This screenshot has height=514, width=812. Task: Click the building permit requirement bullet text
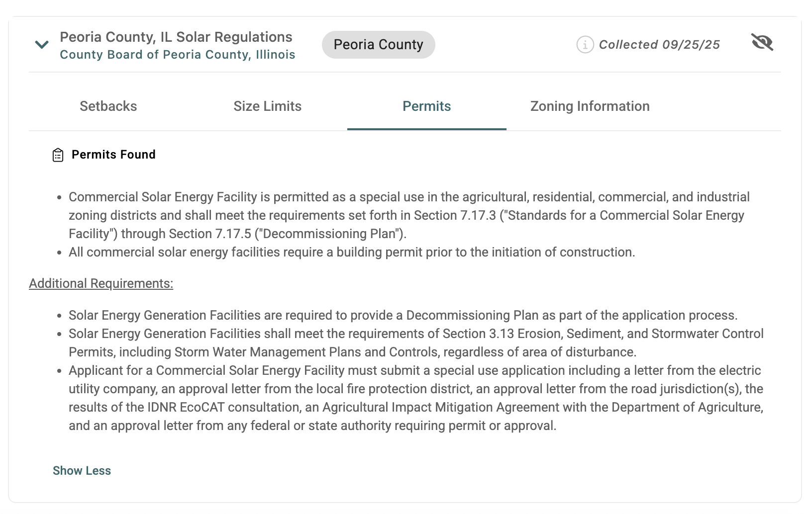tap(351, 252)
